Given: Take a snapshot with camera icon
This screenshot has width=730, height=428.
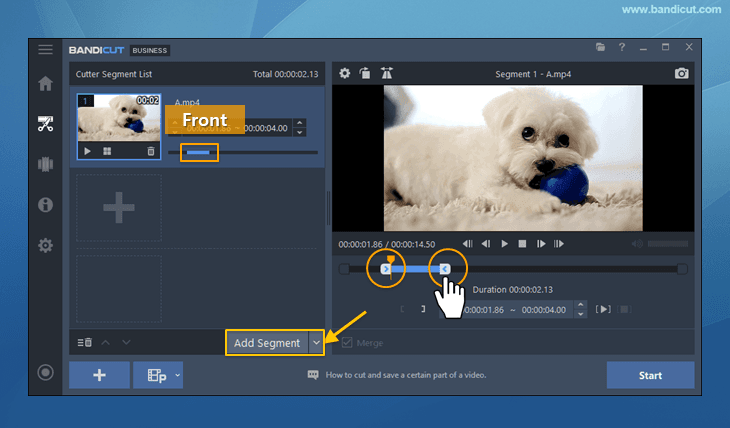Looking at the screenshot, I should 682,73.
